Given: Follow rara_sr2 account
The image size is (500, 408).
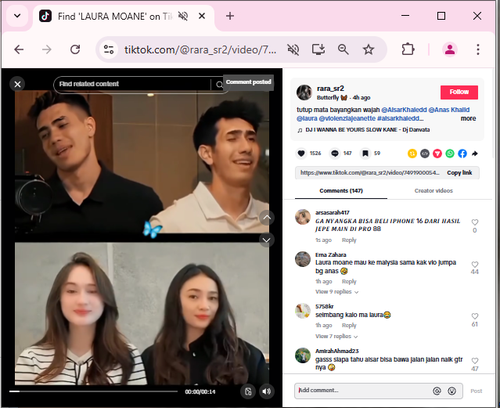Looking at the screenshot, I should click(x=459, y=92).
